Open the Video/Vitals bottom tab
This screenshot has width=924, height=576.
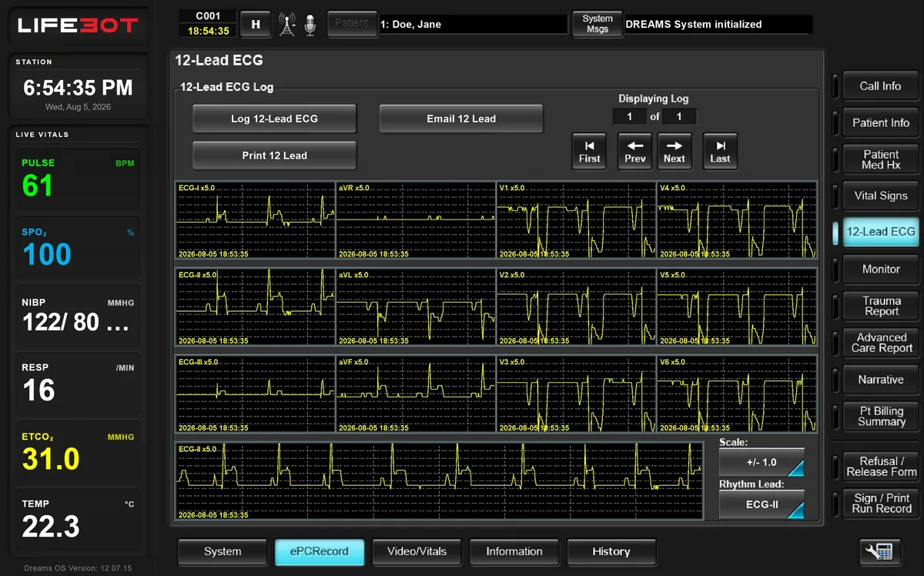(417, 551)
